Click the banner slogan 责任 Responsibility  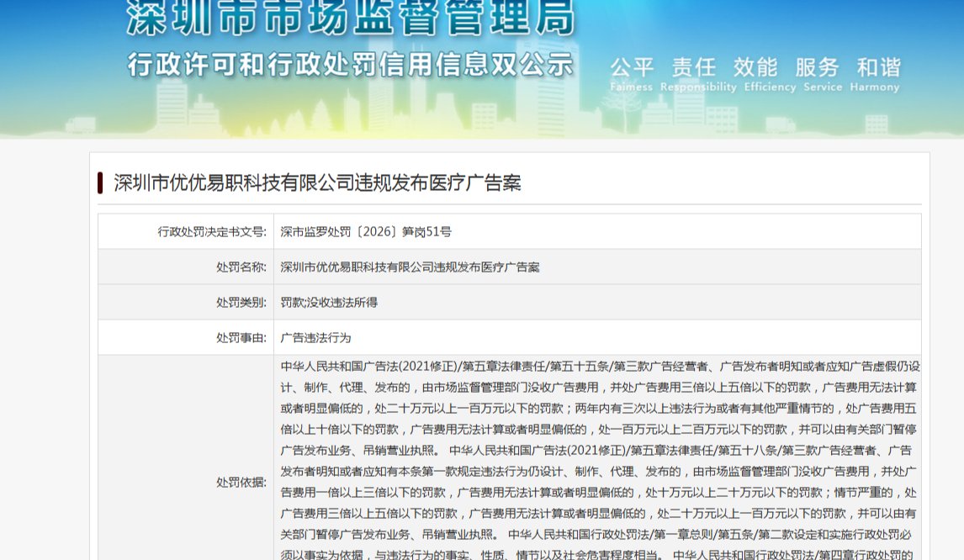(698, 75)
